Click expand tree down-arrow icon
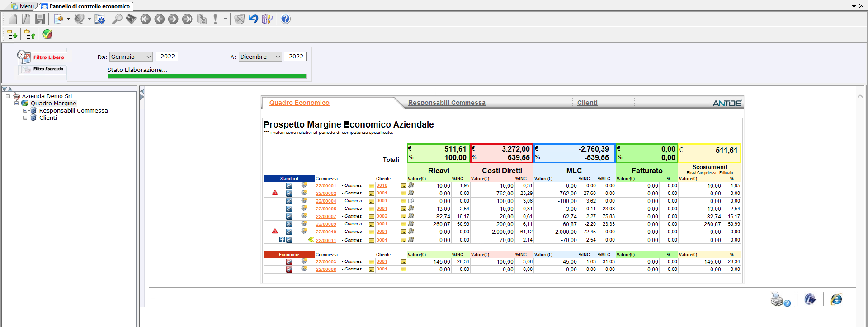This screenshot has width=868, height=327. (12, 34)
